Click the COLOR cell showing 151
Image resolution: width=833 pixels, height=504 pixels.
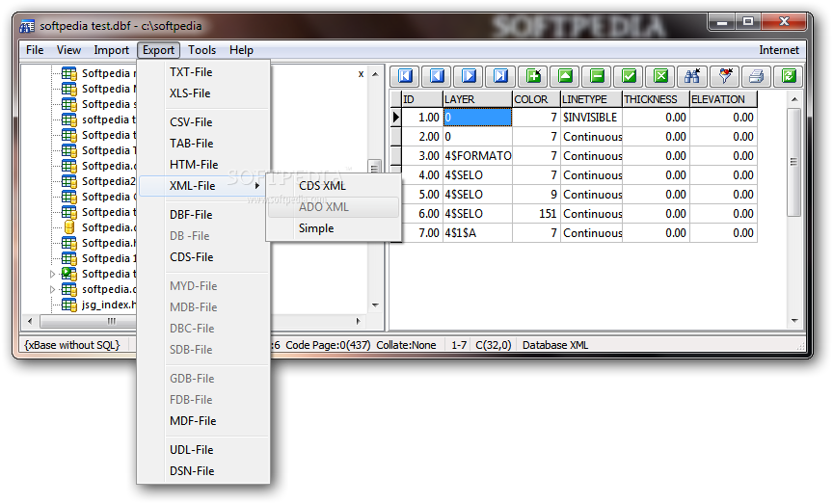coord(537,214)
